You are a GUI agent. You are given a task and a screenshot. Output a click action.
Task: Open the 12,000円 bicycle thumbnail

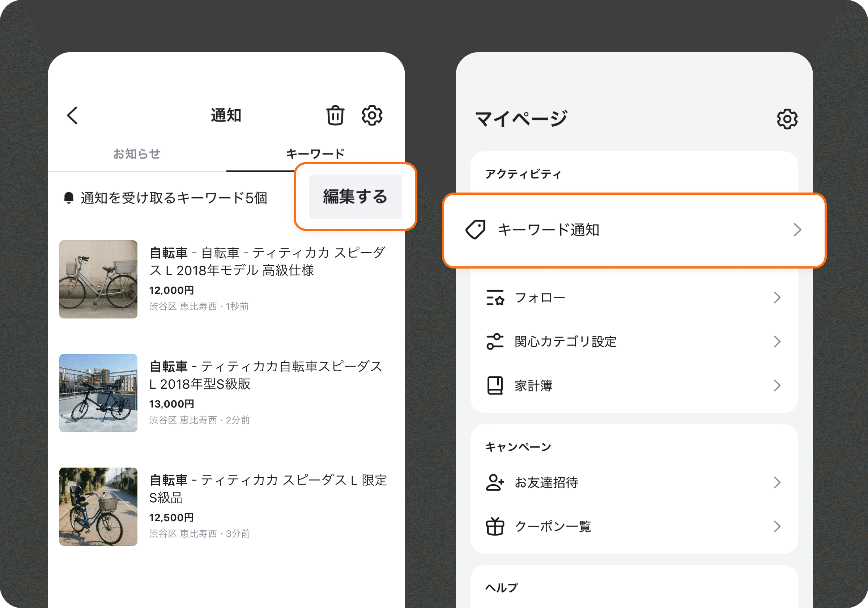coord(98,279)
